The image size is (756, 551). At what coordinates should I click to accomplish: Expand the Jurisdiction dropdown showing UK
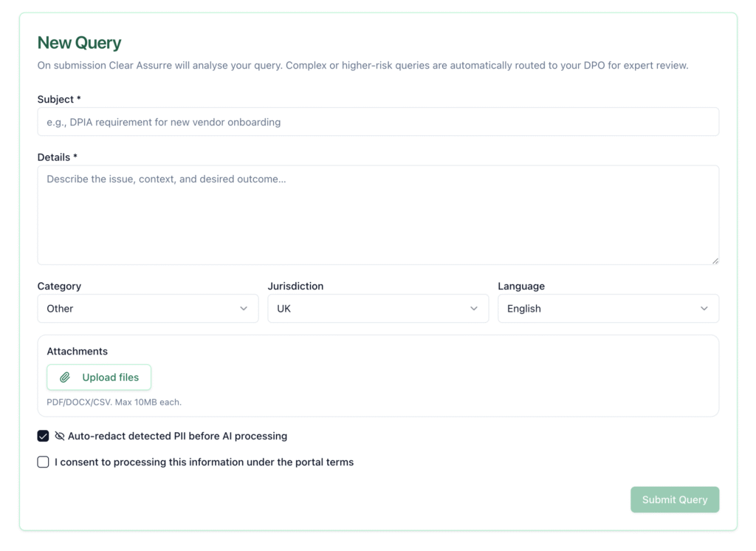coord(377,309)
